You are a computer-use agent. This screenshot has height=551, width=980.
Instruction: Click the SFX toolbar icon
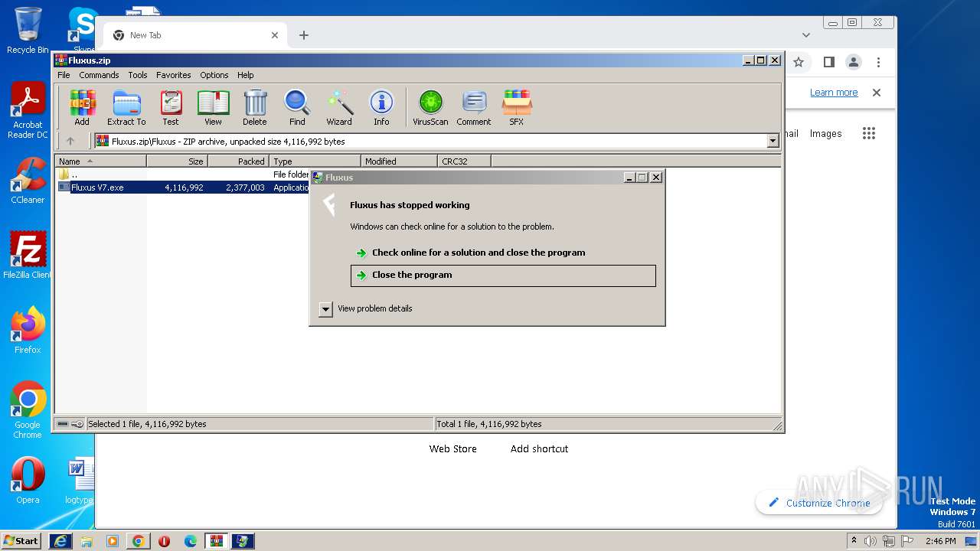517,107
